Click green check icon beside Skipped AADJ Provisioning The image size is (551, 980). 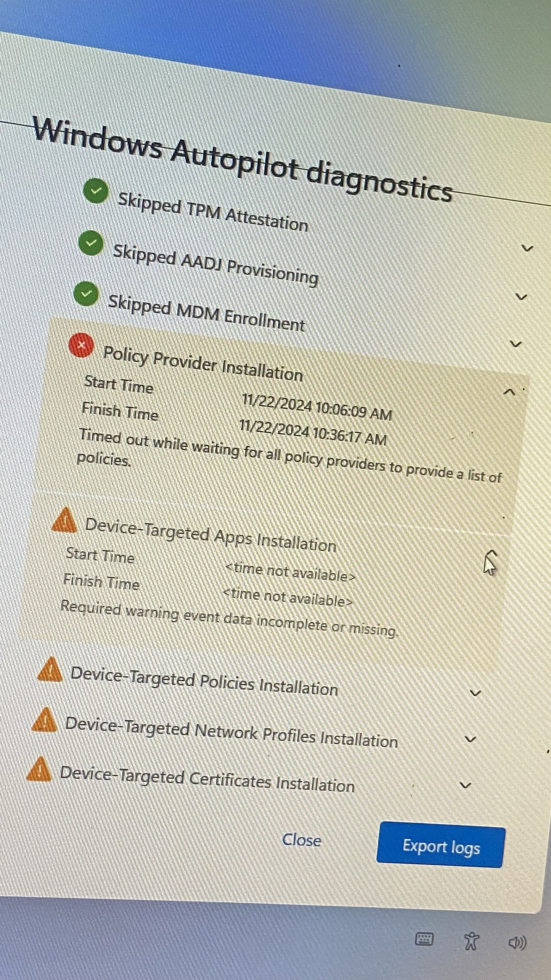point(91,242)
